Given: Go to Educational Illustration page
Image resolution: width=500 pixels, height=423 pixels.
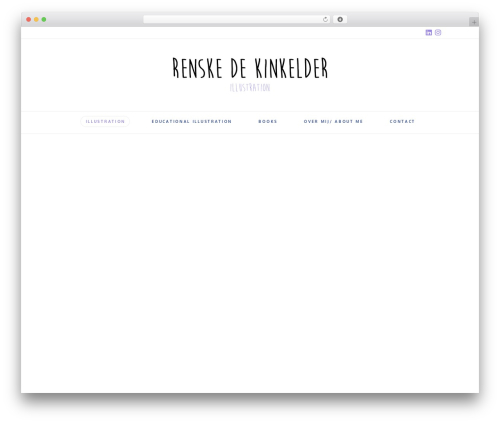Looking at the screenshot, I should click(192, 121).
